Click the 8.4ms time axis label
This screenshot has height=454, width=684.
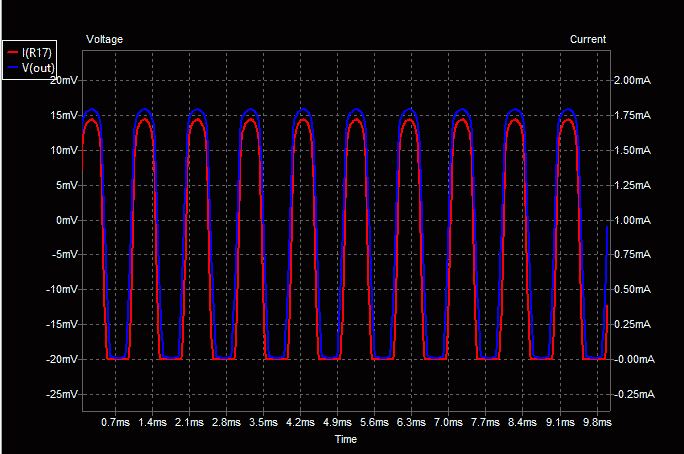(522, 422)
